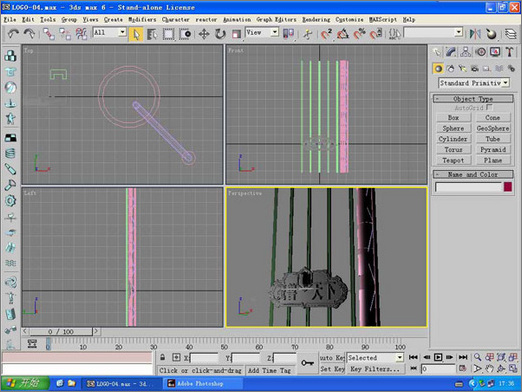Click the Mirror selected objects icon
Viewport: 522px width, 392px height.
(475, 34)
